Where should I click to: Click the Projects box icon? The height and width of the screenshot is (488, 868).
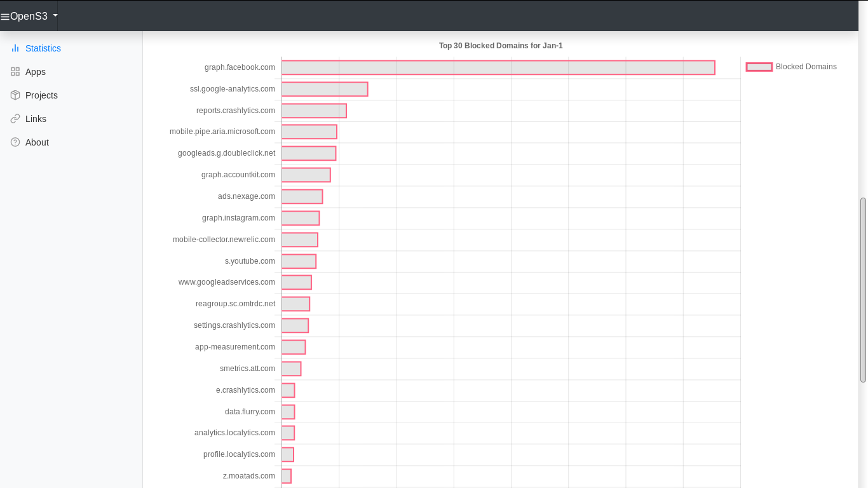click(x=15, y=95)
